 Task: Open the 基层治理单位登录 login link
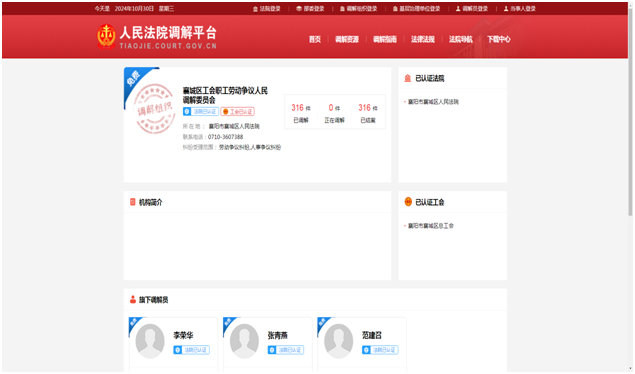(x=416, y=8)
